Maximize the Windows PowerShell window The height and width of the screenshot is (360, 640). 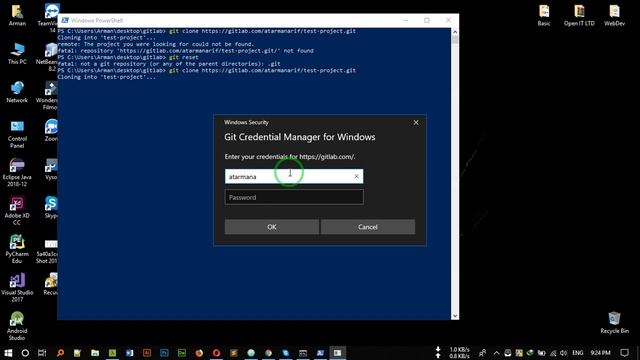click(x=427, y=20)
